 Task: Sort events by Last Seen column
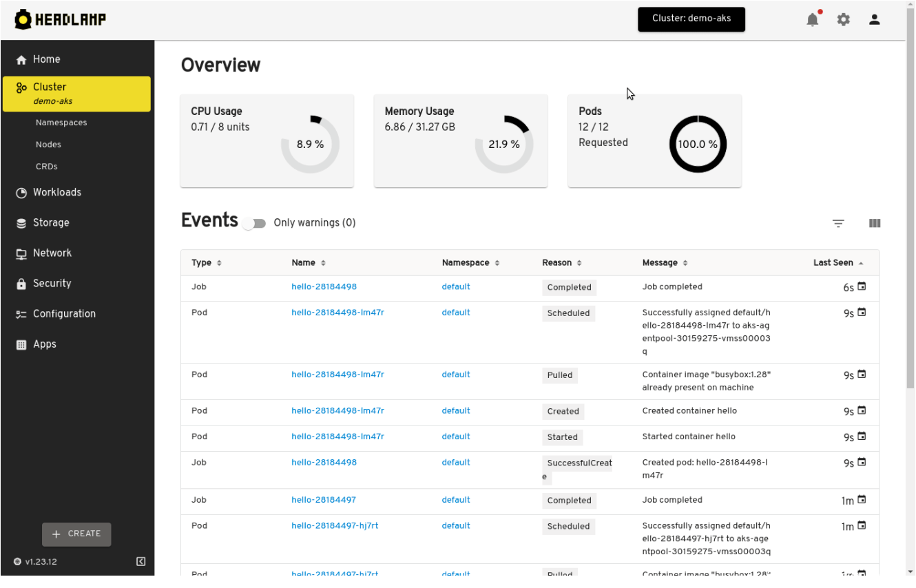837,263
